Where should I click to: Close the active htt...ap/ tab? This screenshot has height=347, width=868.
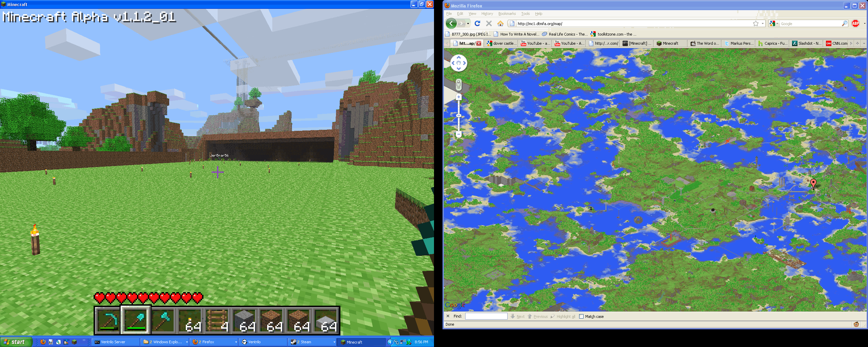pyautogui.click(x=479, y=43)
